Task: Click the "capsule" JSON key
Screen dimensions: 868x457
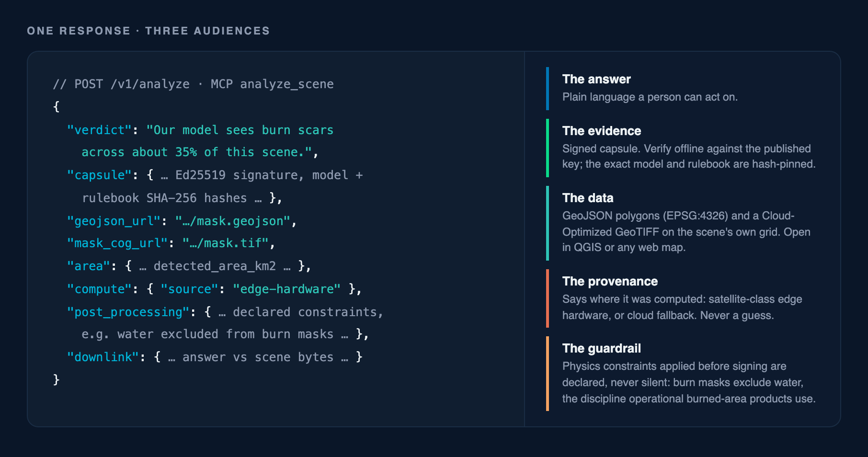Action: (x=99, y=175)
